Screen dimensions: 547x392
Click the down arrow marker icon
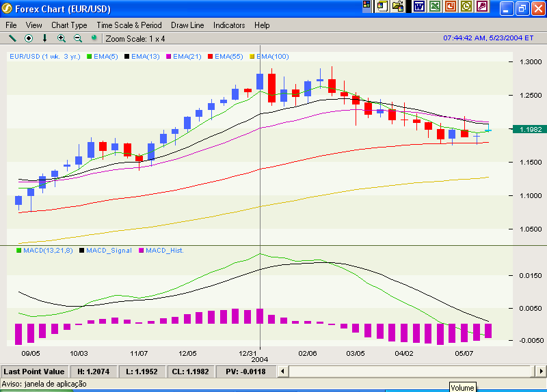(45, 38)
